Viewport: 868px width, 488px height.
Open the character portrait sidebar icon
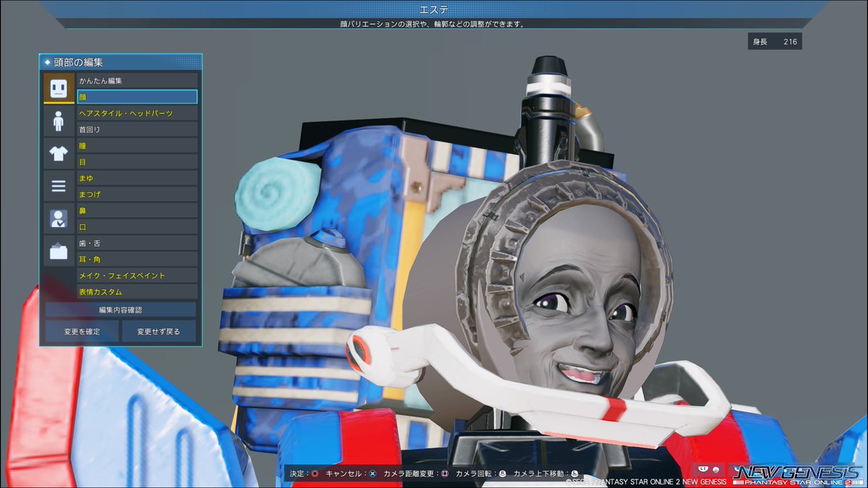(x=59, y=218)
